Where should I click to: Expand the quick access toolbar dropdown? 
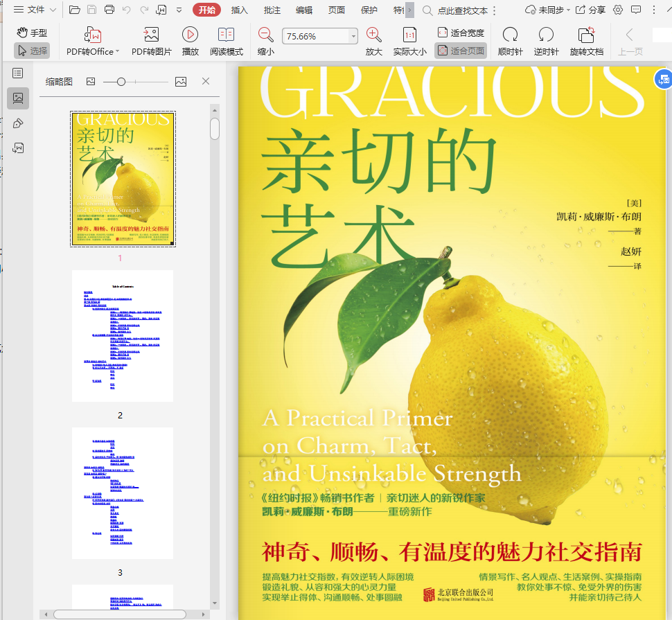tap(179, 10)
